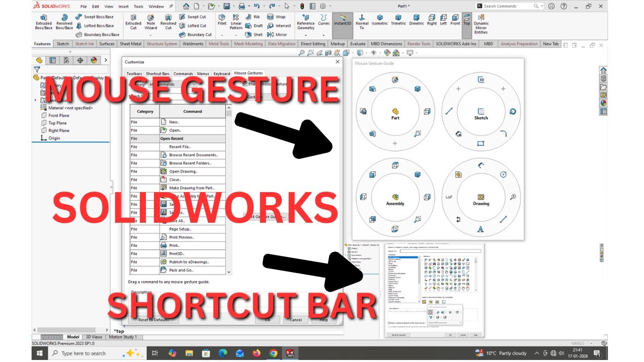
Task: Select the Wrap tool
Action: pyautogui.click(x=276, y=17)
